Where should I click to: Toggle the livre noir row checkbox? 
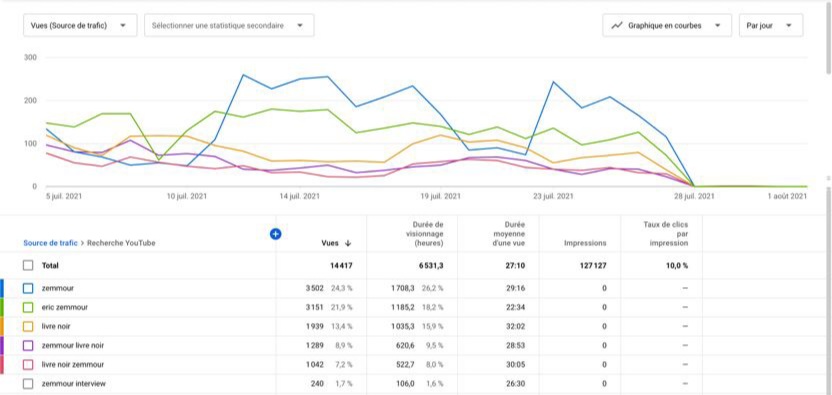click(28, 326)
